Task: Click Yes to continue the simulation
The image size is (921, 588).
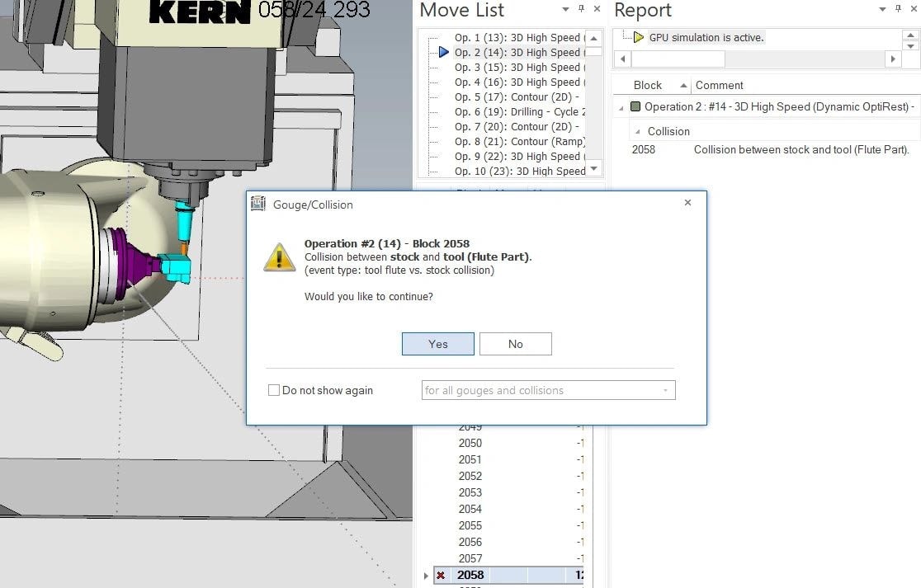Action: click(x=437, y=344)
